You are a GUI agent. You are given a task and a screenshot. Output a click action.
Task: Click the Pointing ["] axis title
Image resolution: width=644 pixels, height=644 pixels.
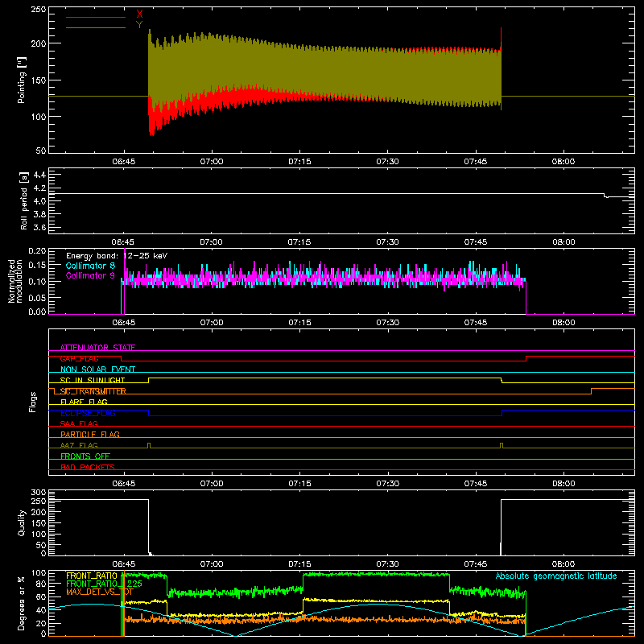[x=22, y=80]
